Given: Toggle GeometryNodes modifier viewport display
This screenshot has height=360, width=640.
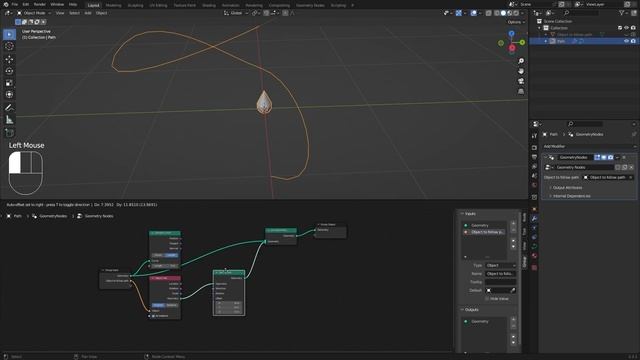Looking at the screenshot, I should (604, 157).
